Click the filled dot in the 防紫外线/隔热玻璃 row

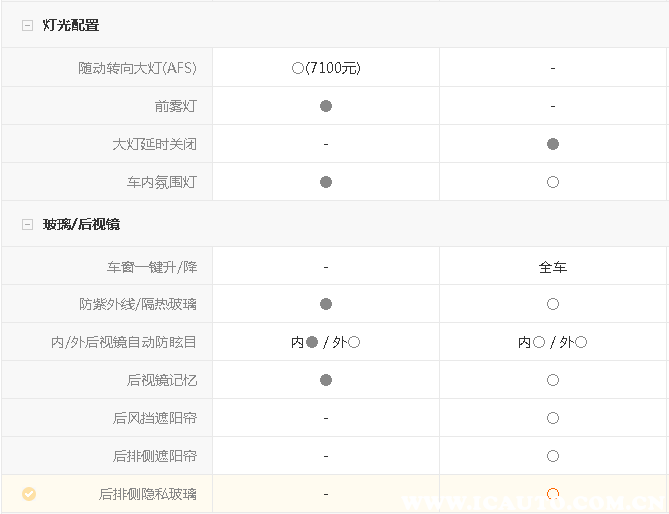pos(326,304)
